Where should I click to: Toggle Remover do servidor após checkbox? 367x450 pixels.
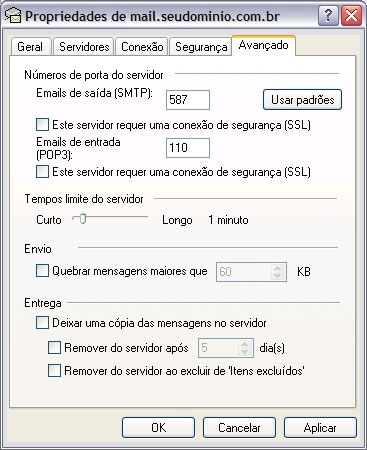tap(54, 348)
